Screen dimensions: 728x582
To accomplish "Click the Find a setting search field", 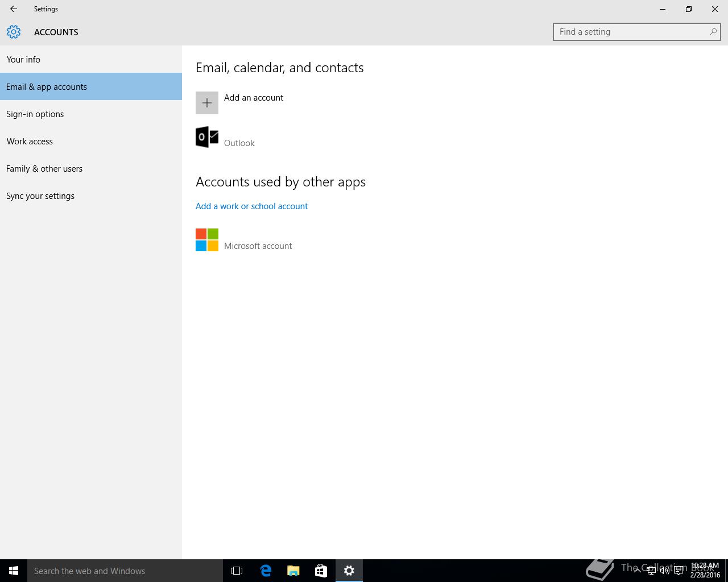I will coord(631,32).
